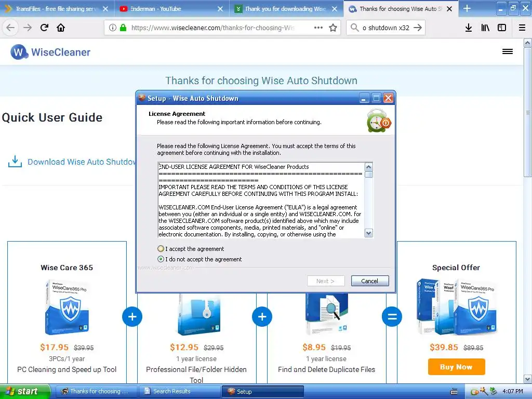The image size is (532, 399).
Task: Click the Buy Now button
Action: [x=456, y=367]
